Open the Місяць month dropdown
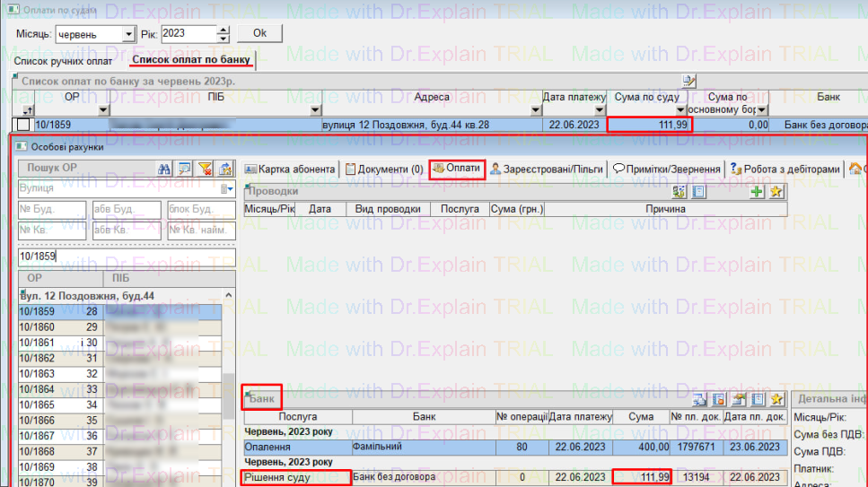The height and width of the screenshot is (487, 868). [128, 34]
